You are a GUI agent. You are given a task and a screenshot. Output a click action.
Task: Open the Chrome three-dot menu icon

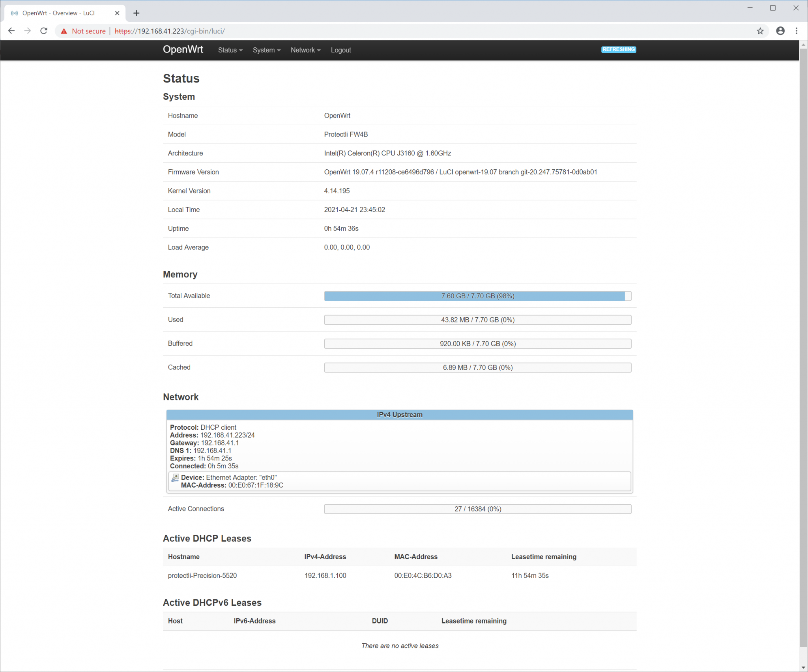[797, 31]
